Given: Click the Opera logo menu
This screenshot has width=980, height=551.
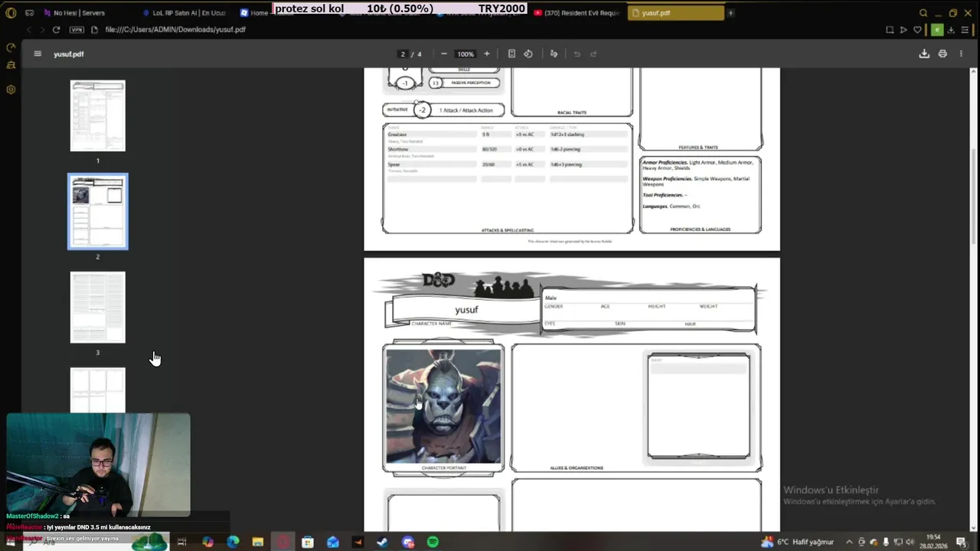Looking at the screenshot, I should tap(11, 13).
